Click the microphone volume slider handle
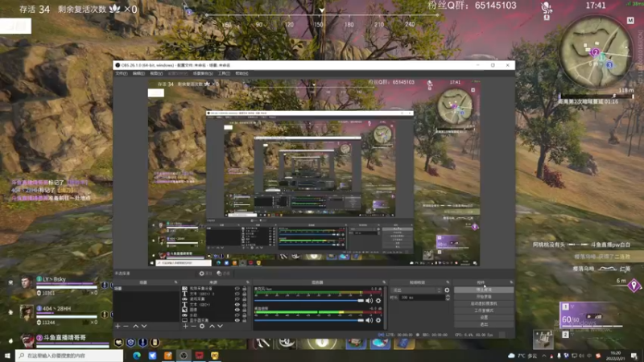 (x=361, y=301)
